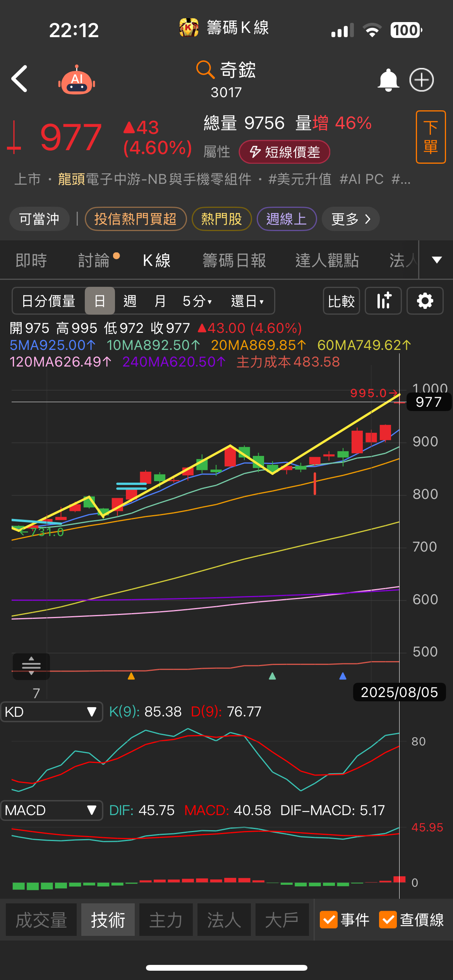Open chart settings gear icon
This screenshot has height=980, width=453.
tap(425, 301)
